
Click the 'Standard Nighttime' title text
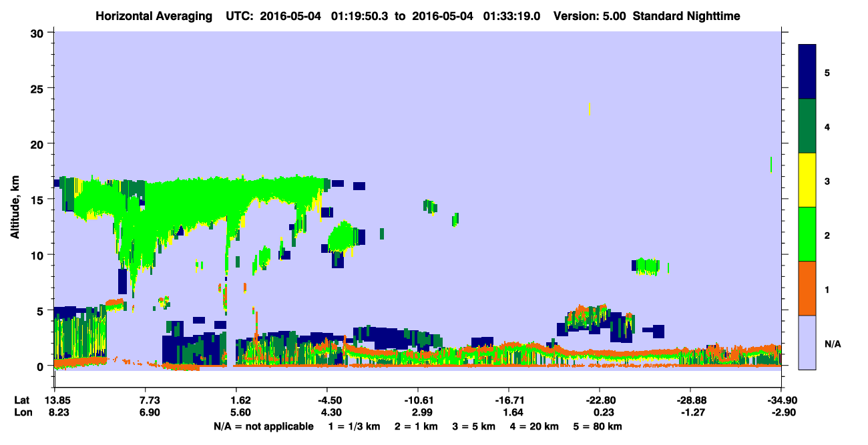[x=686, y=16]
